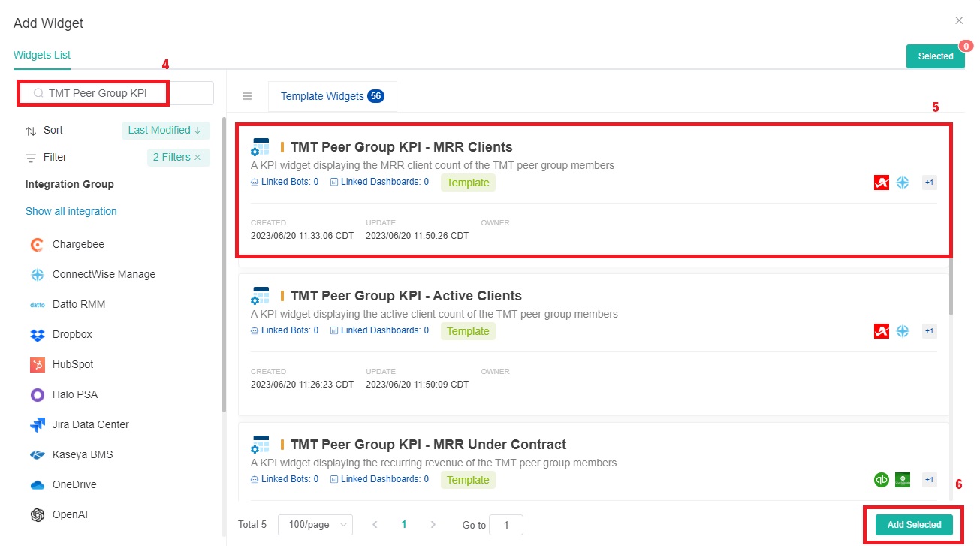The height and width of the screenshot is (546, 980).
Task: Click the ConnectWise icon on MRR Clients card
Action: pyautogui.click(x=903, y=183)
